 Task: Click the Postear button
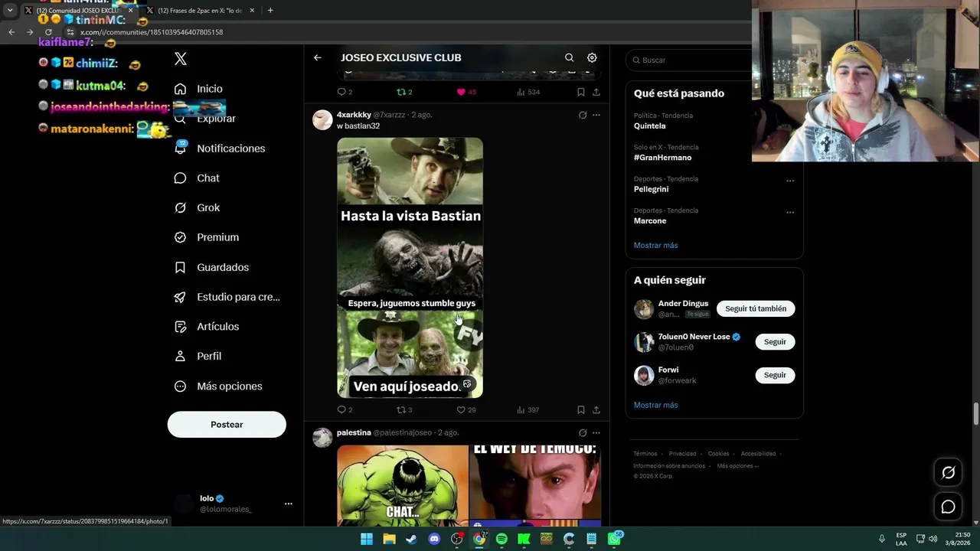(227, 425)
